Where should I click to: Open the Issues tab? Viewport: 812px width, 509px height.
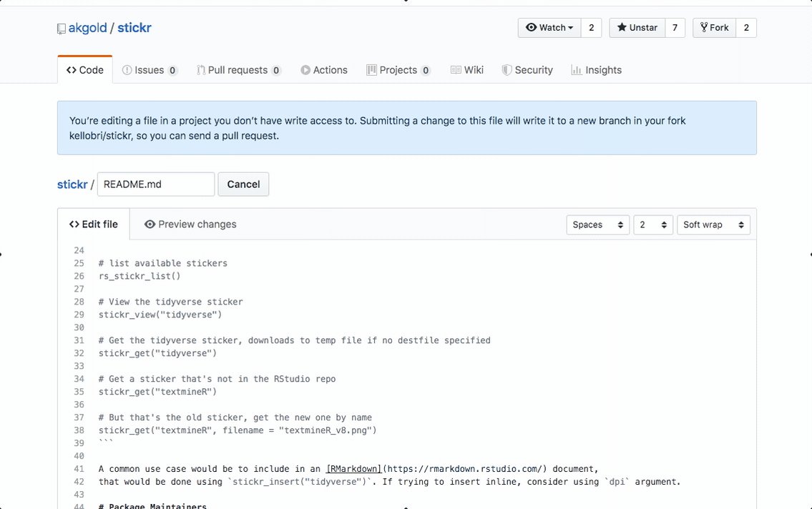150,70
